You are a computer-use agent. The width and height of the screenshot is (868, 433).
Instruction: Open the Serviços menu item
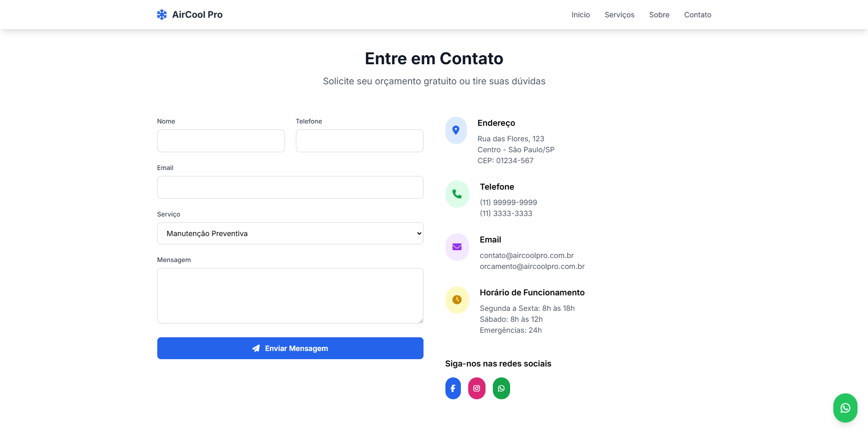tap(620, 15)
